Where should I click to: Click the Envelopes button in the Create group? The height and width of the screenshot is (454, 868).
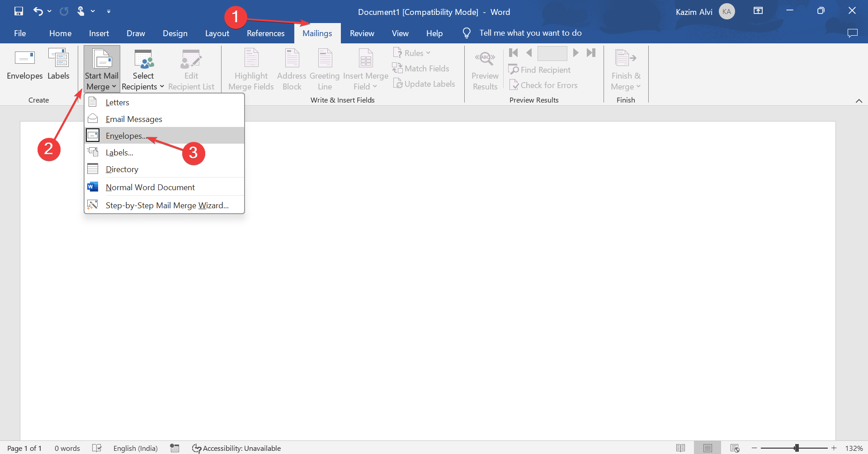click(x=25, y=65)
